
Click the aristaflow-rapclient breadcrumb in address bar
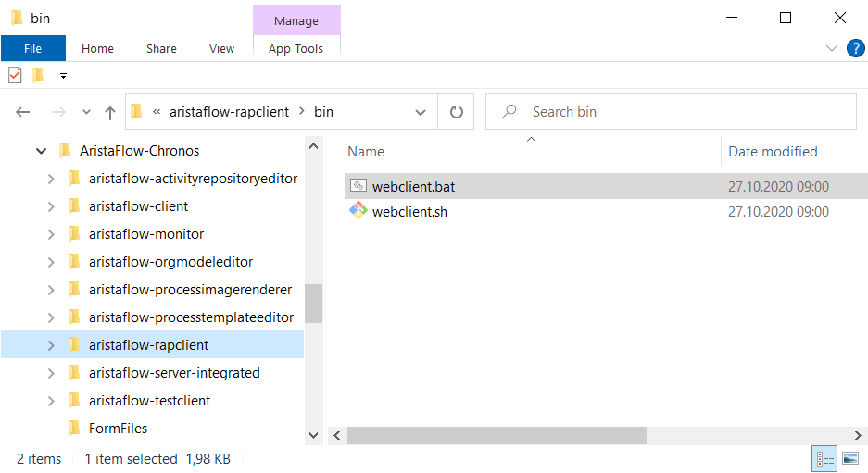(229, 112)
